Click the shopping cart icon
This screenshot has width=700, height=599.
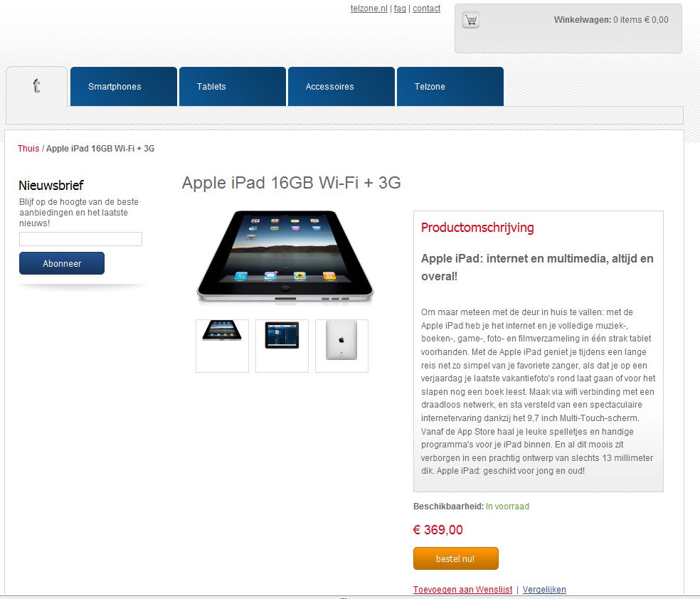pyautogui.click(x=470, y=20)
